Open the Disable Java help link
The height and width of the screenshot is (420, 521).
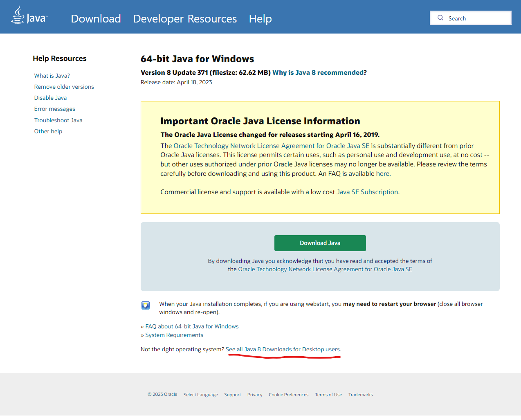point(50,98)
